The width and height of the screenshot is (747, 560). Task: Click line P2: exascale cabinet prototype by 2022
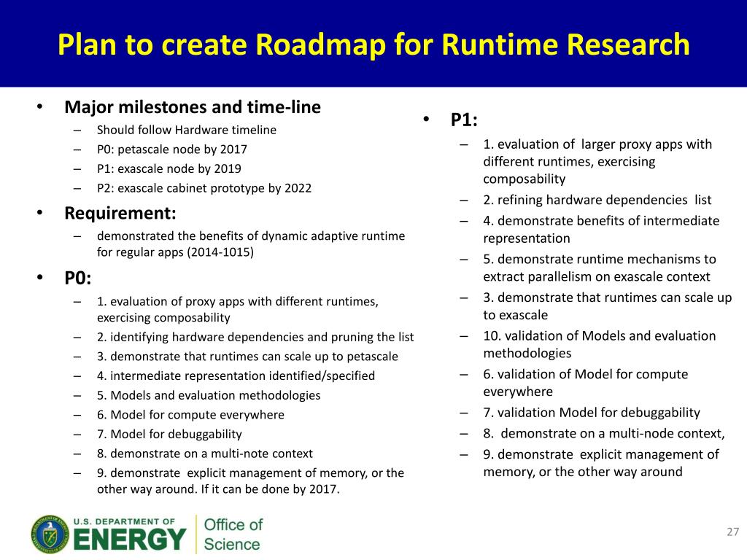(204, 189)
